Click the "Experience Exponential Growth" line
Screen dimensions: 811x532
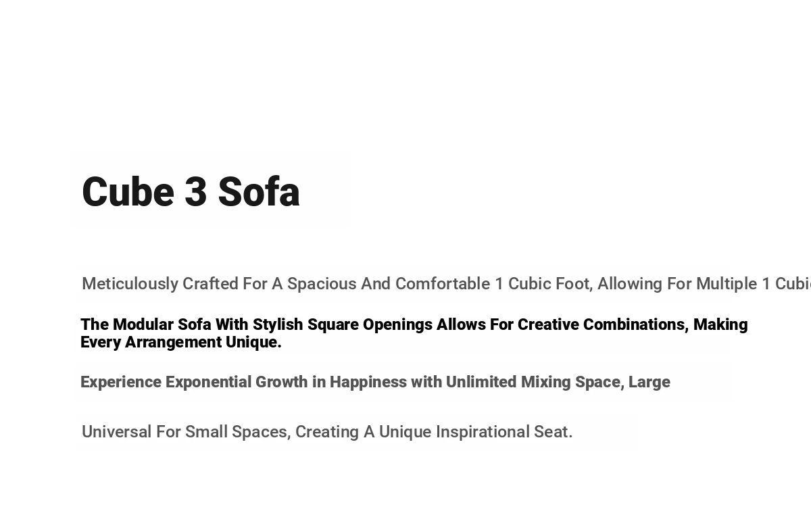375,382
